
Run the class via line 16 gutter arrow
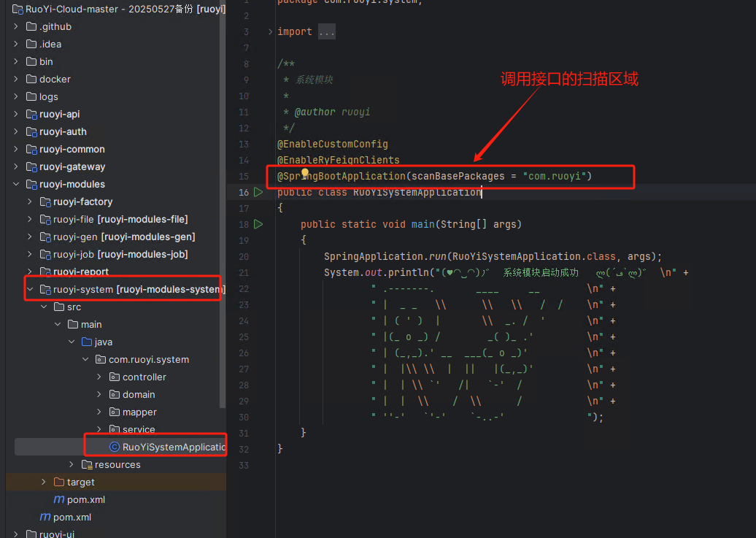pyautogui.click(x=259, y=192)
